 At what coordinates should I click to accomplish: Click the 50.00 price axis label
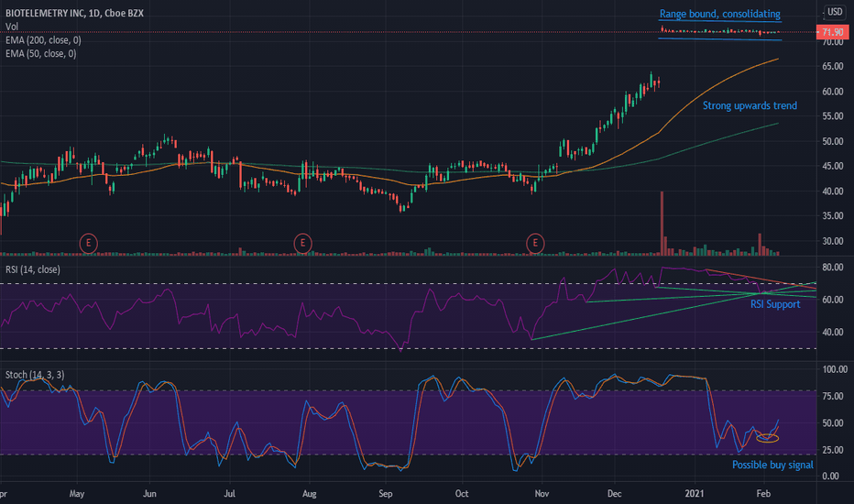tap(833, 141)
